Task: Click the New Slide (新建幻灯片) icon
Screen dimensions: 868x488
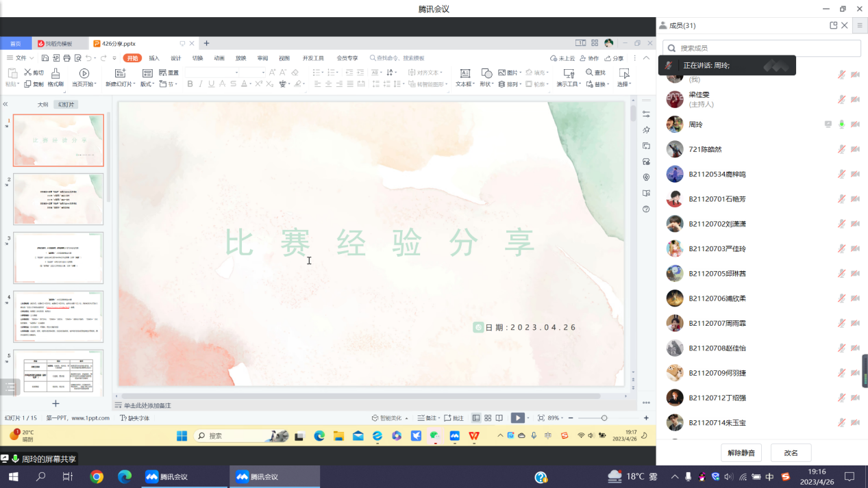Action: tap(121, 74)
